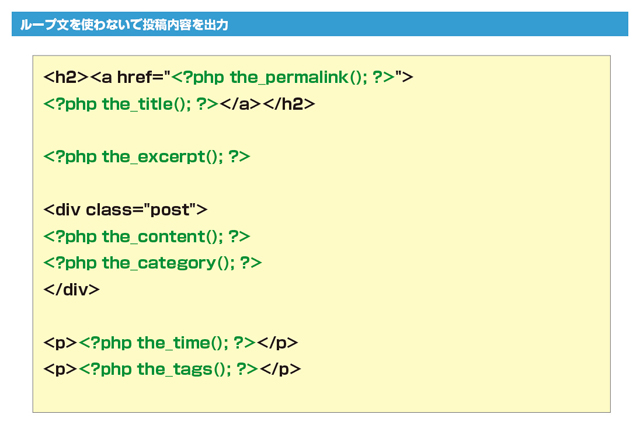The height and width of the screenshot is (425, 640).
Task: Click the the_time() PHP code
Action: tap(167, 343)
